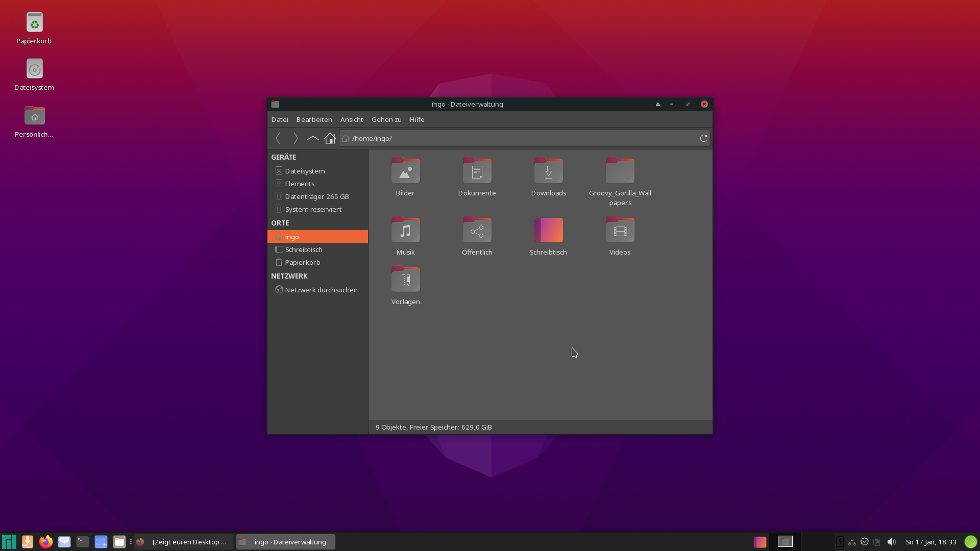The image size is (980, 551).
Task: Open the Bearbeiten menu
Action: pos(314,119)
